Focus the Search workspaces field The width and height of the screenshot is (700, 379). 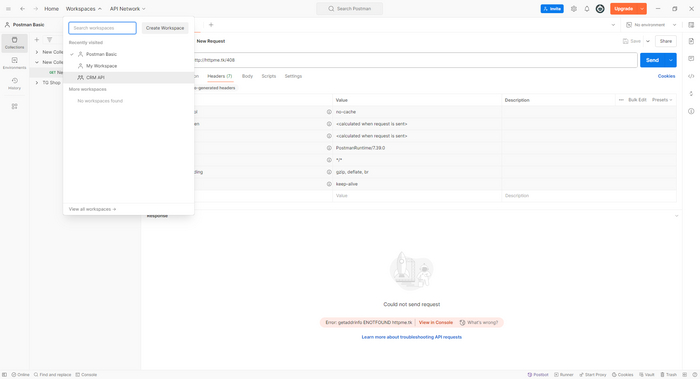pos(102,28)
